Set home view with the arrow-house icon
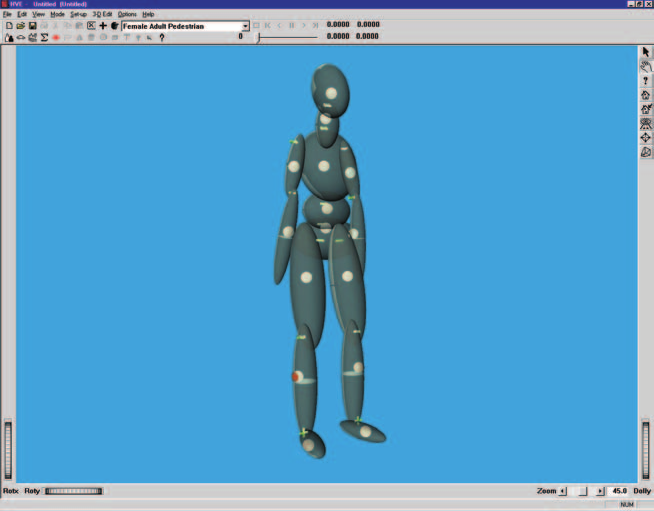Image resolution: width=654 pixels, height=511 pixels. coord(646,109)
